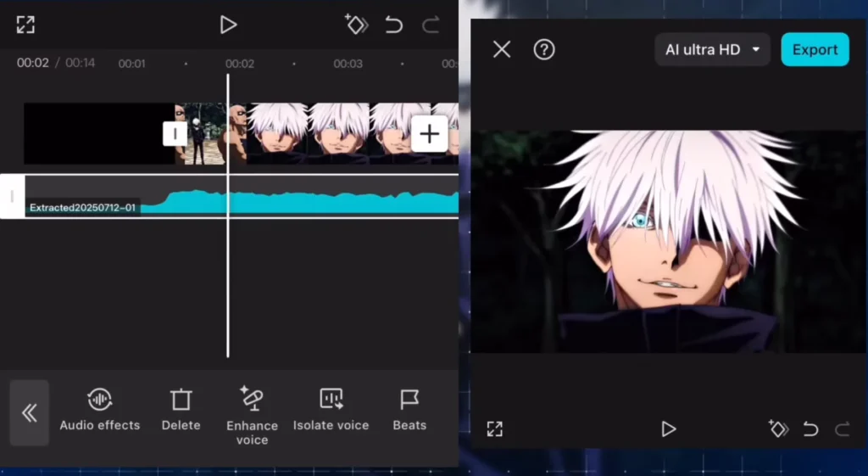The image size is (868, 476).
Task: Undo in the right preview panel
Action: click(x=810, y=428)
